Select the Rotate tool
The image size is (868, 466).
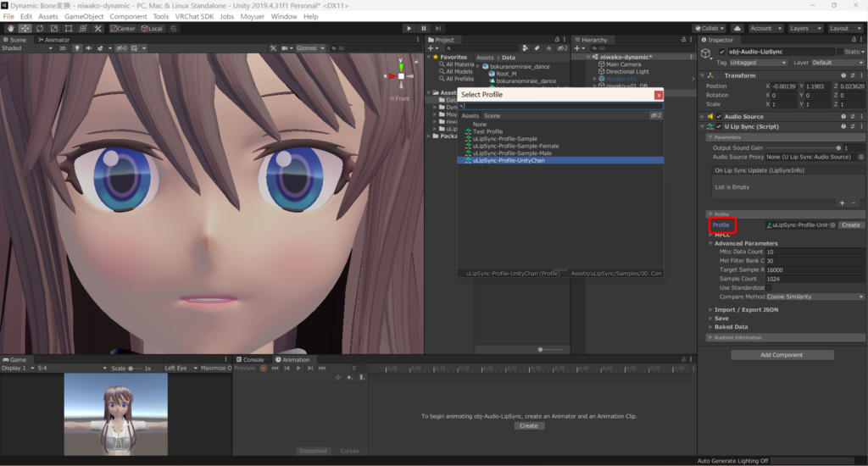40,28
